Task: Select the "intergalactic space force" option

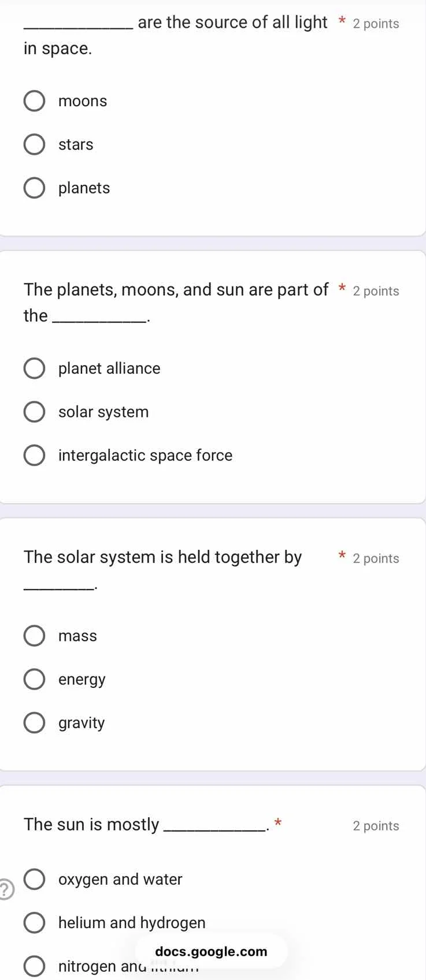Action: [34, 455]
